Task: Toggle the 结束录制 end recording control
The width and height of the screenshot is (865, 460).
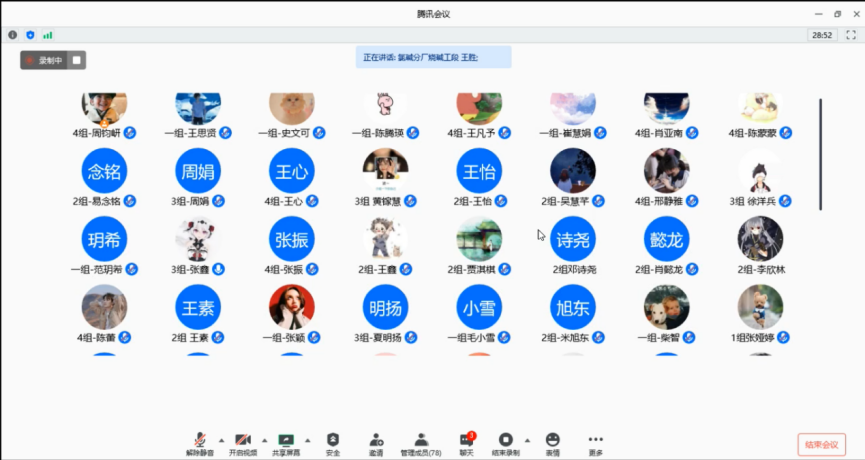Action: click(506, 440)
